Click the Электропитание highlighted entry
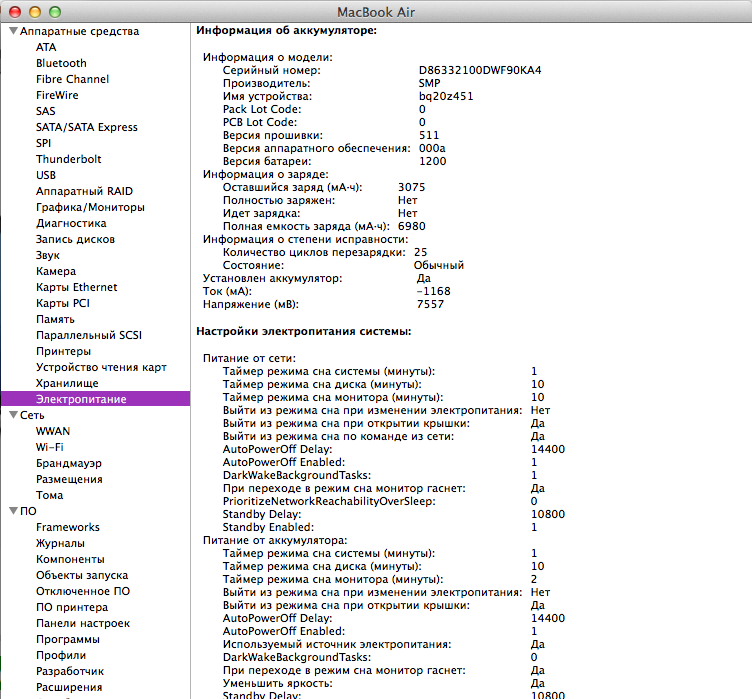This screenshot has height=699, width=752. coord(81,399)
